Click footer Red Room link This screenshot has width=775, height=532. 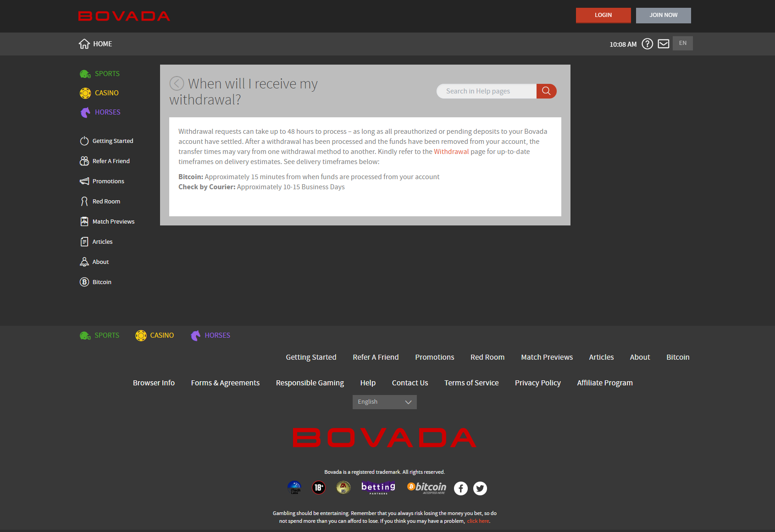point(487,357)
